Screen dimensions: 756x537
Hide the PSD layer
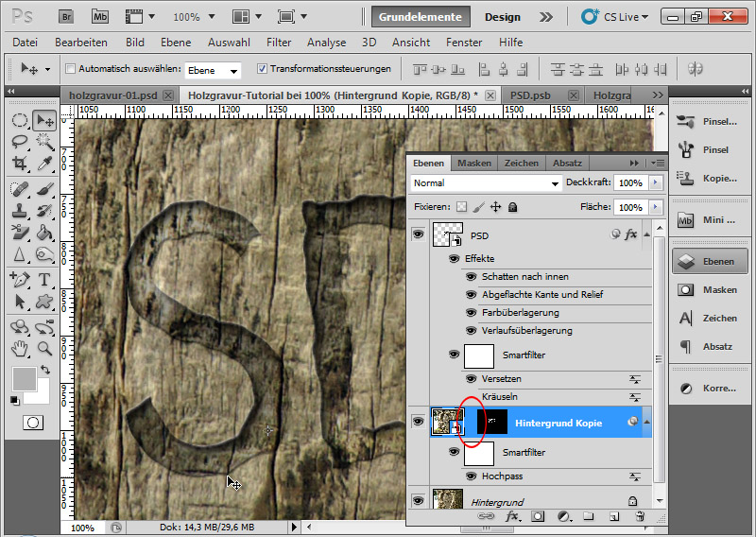click(418, 234)
